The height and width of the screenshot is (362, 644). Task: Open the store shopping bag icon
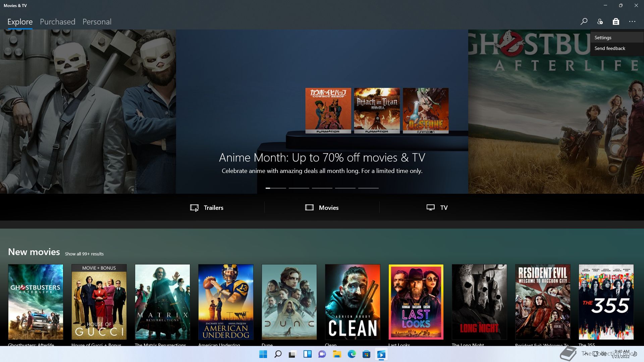point(616,21)
